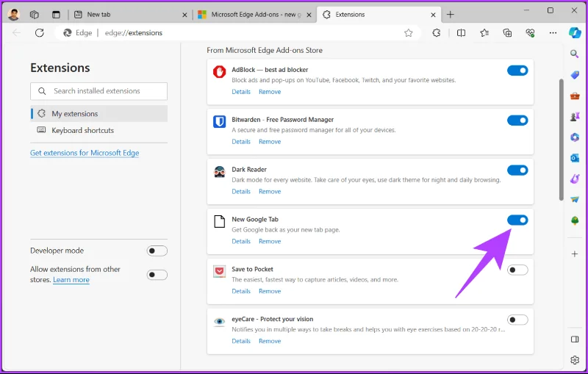This screenshot has height=374, width=588.
Task: Close the Extensions tab
Action: [x=433, y=15]
